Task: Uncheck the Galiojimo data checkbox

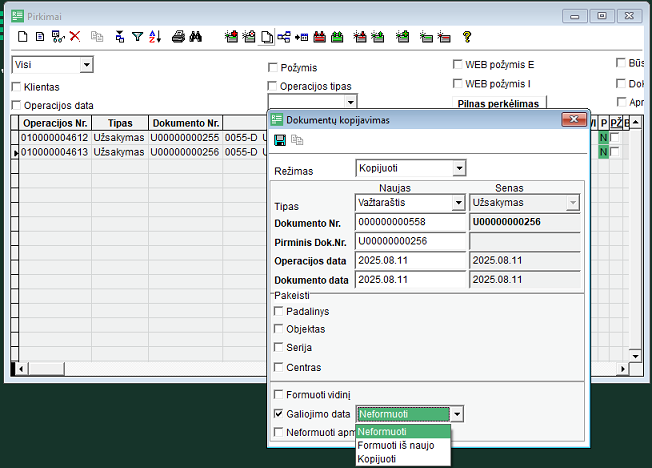Action: coord(279,414)
